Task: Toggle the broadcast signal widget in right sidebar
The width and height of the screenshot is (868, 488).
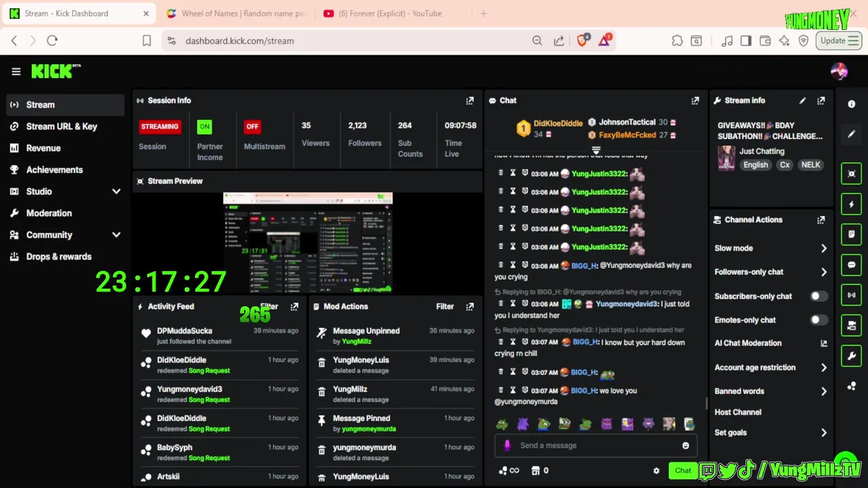Action: tap(852, 296)
